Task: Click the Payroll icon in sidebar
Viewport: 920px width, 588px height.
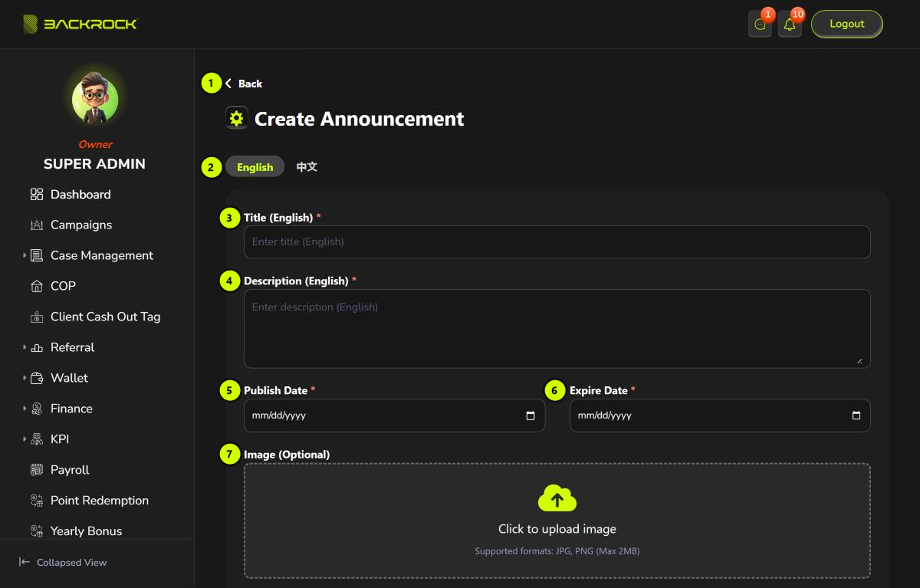Action: pyautogui.click(x=37, y=471)
